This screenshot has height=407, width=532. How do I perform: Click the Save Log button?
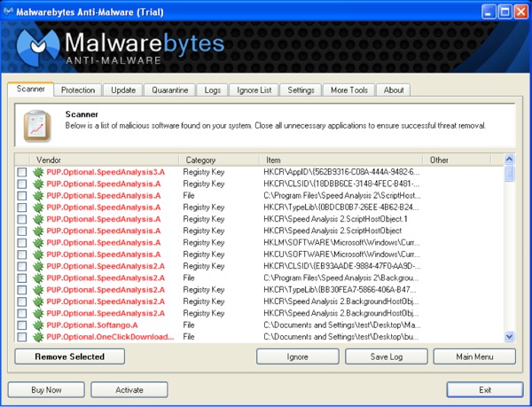click(x=387, y=356)
